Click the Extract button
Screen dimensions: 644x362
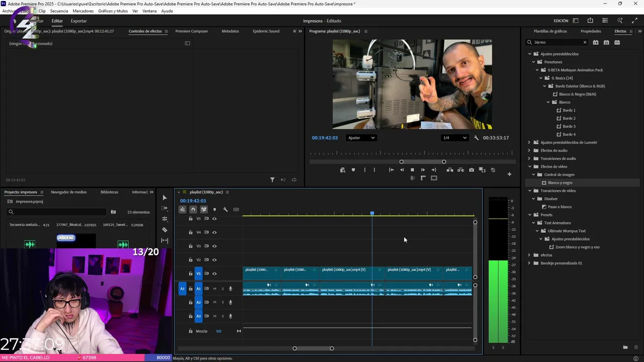point(460,170)
